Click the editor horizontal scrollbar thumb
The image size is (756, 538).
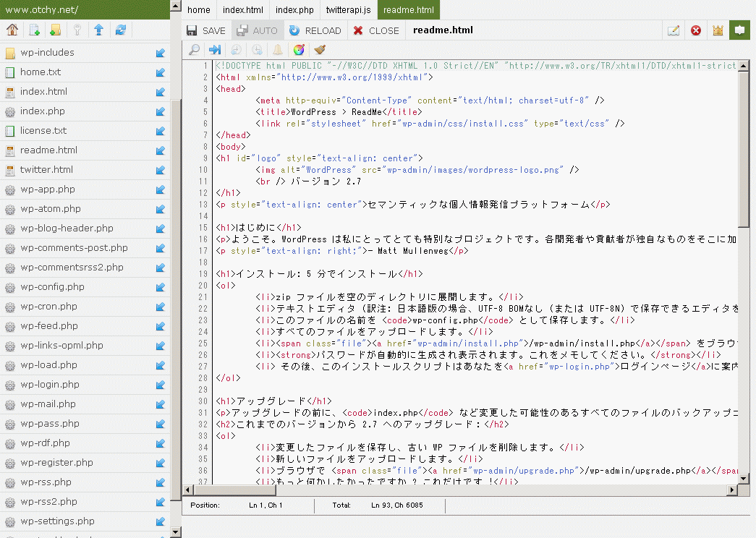[x=235, y=490]
